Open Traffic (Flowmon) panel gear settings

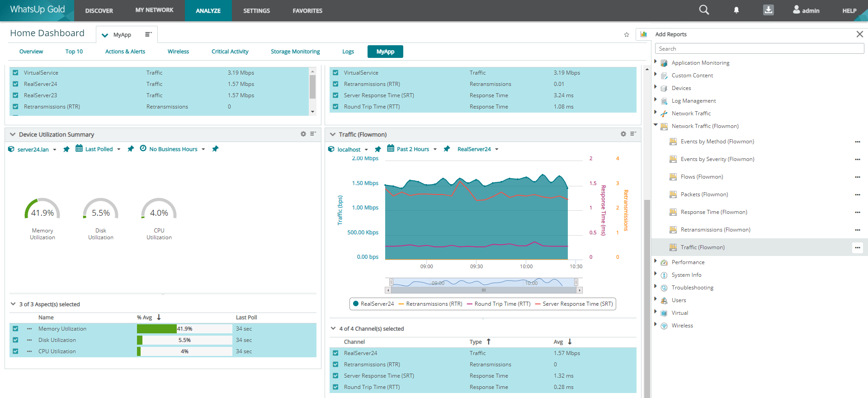623,134
